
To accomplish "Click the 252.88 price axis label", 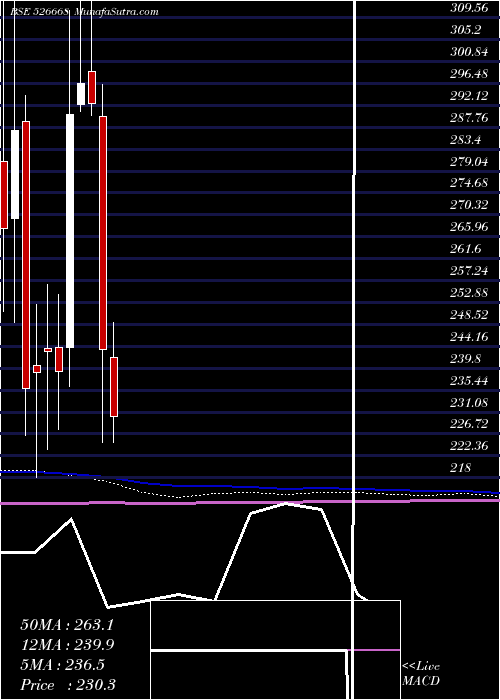I will click(469, 292).
